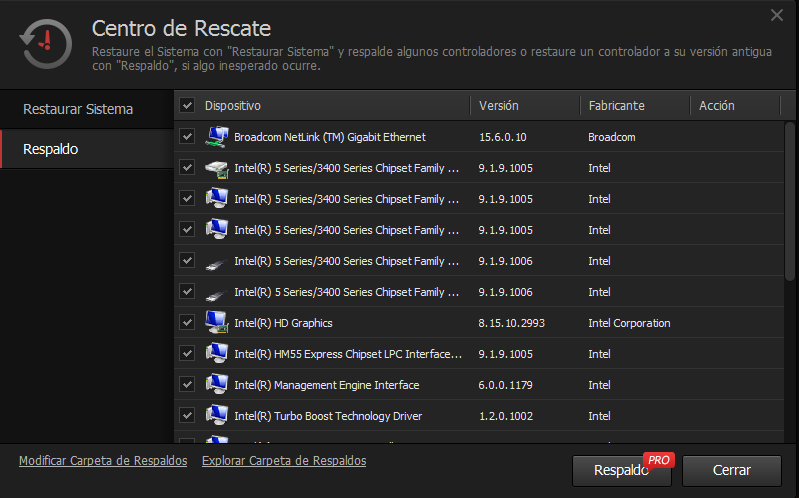Switch to the Restaurar Sistema tab

[x=87, y=109]
